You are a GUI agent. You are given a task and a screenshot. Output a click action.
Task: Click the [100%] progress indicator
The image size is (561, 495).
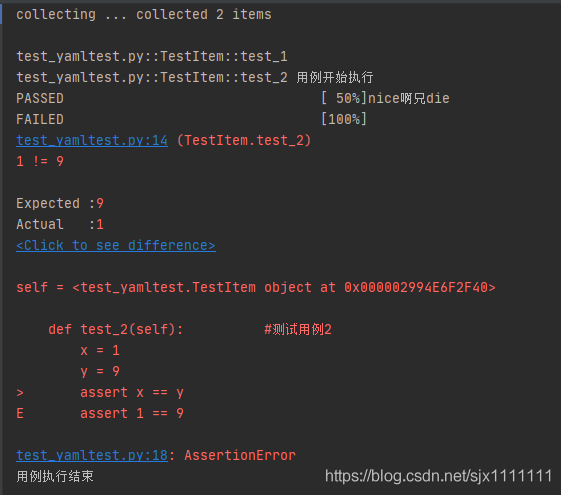pos(344,119)
